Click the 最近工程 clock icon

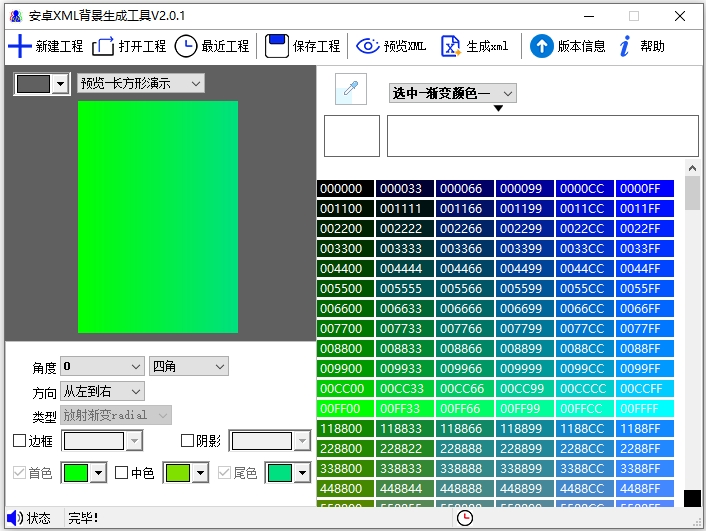(x=186, y=46)
